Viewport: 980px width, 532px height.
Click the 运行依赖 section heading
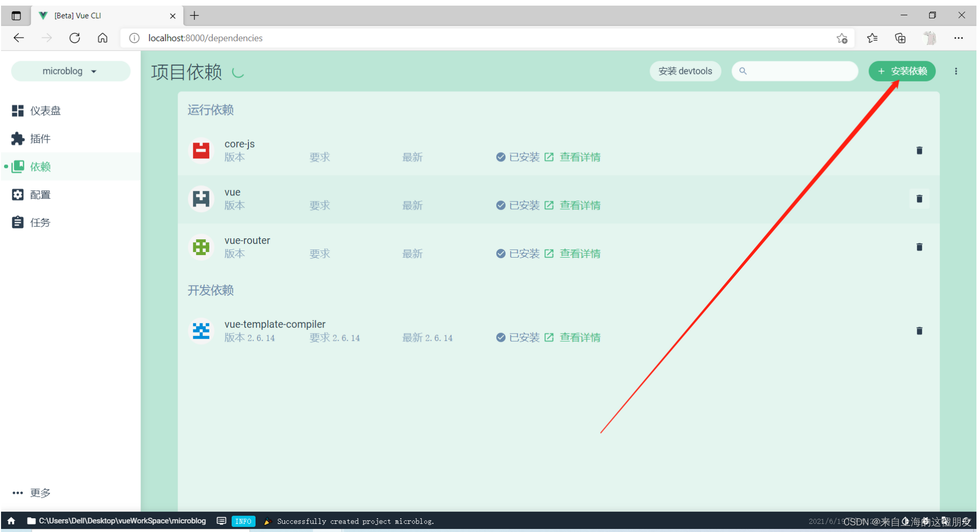210,110
